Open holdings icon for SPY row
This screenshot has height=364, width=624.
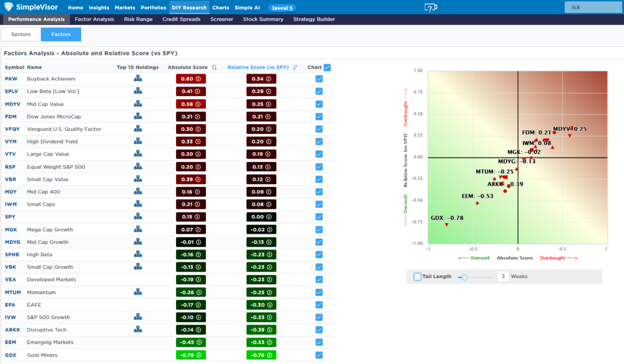(138, 216)
